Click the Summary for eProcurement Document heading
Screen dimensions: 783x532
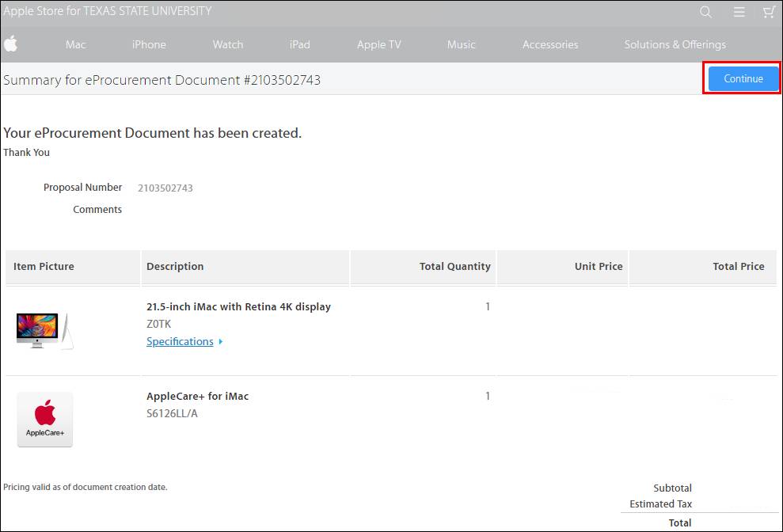click(162, 80)
